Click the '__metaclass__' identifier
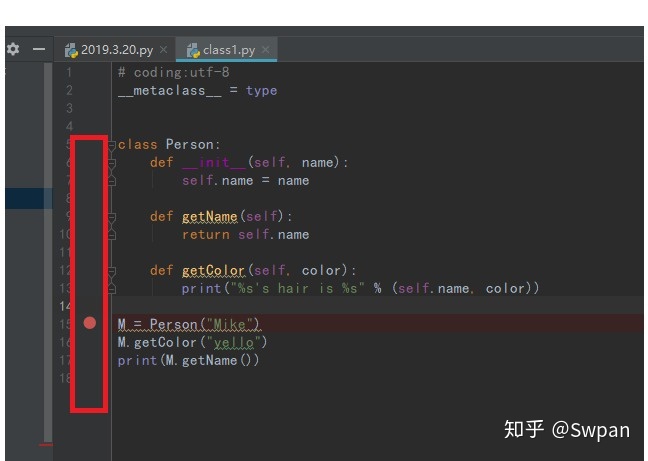648x461 pixels. click(170, 91)
